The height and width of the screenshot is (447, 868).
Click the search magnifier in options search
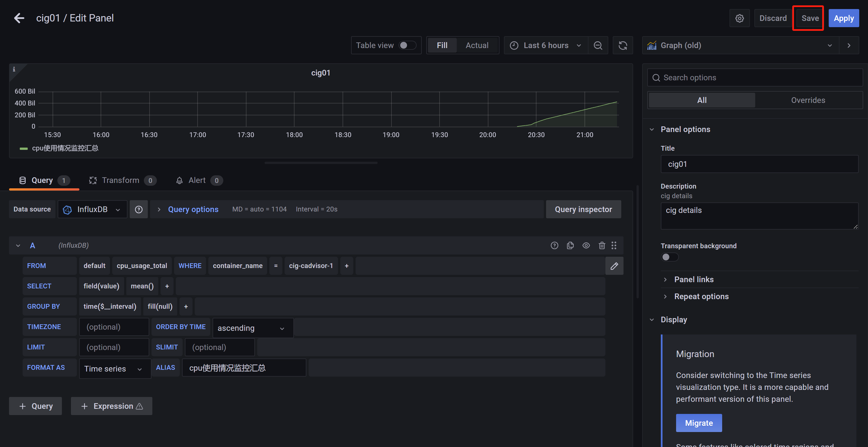(656, 77)
